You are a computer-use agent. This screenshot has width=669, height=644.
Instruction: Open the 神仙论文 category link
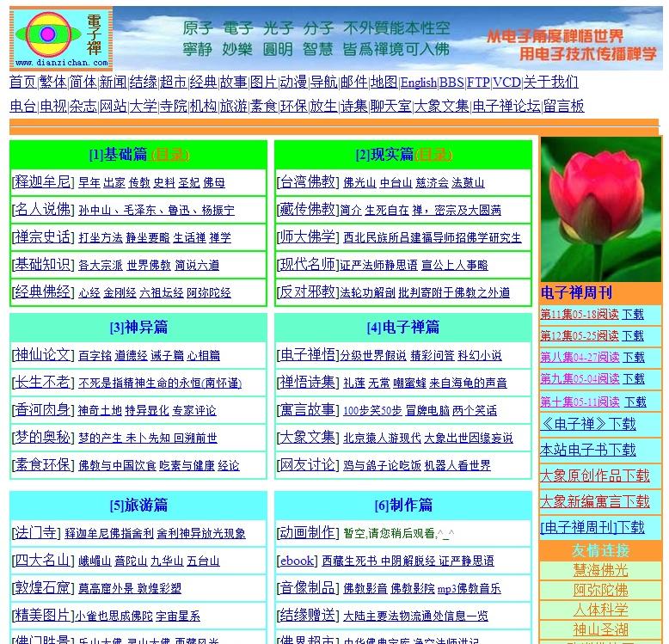tap(43, 354)
